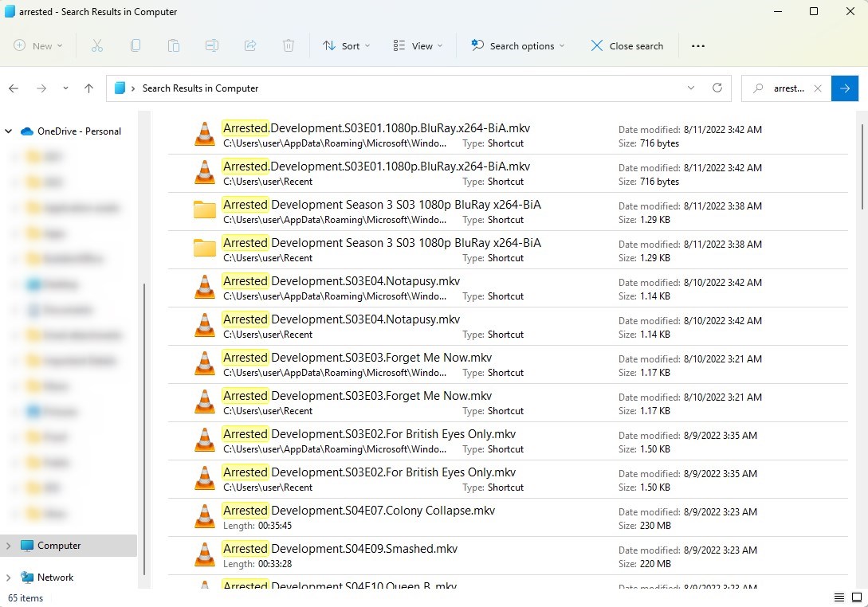Cut the selected file using toolbar scissors icon

pyautogui.click(x=97, y=45)
